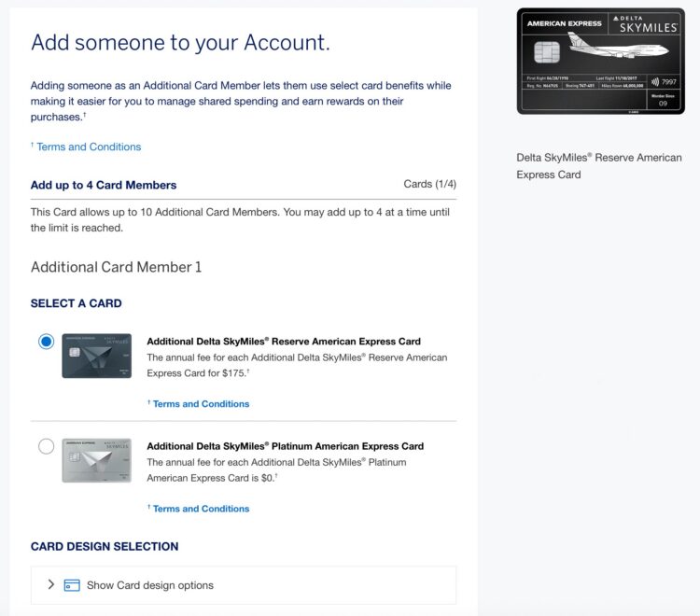Click the 'CARD DESIGN SELECTION' heading

tap(105, 546)
